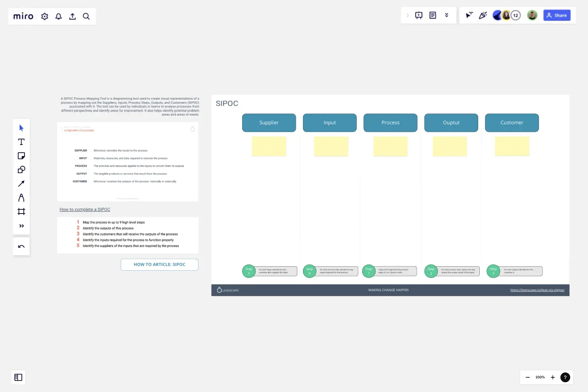Toggle collaborator cursors visibility
The image size is (588, 392).
[469, 15]
